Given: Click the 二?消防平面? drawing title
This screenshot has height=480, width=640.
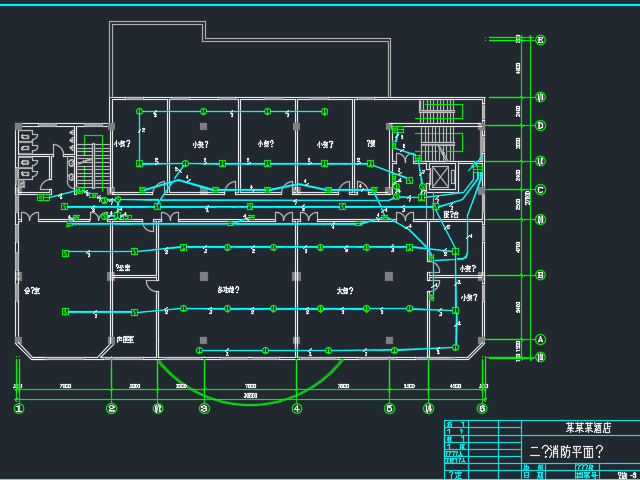Looking at the screenshot, I should 566,452.
